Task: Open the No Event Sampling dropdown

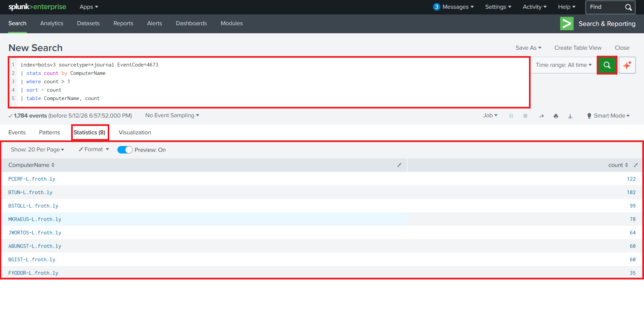Action: (x=172, y=115)
